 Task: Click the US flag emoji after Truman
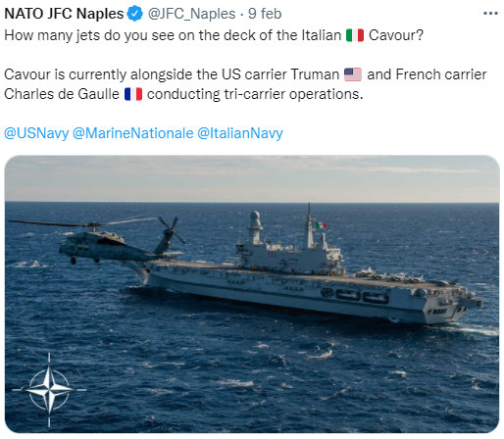(x=353, y=74)
